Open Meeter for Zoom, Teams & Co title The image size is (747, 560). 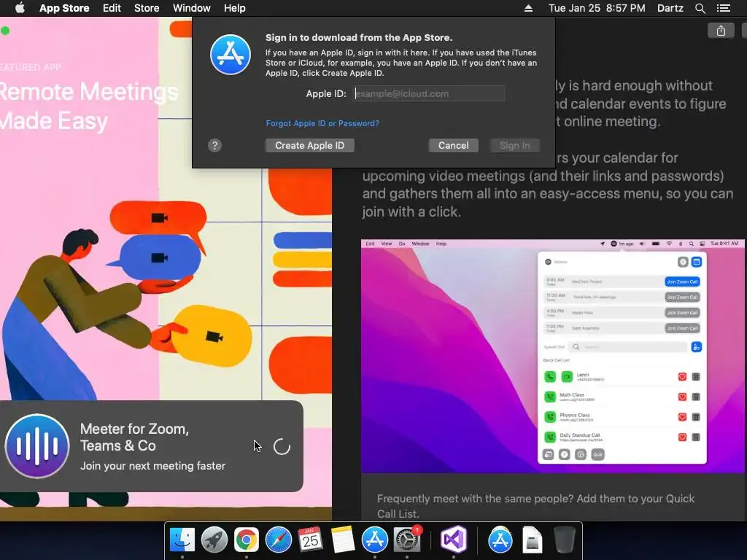(x=134, y=437)
